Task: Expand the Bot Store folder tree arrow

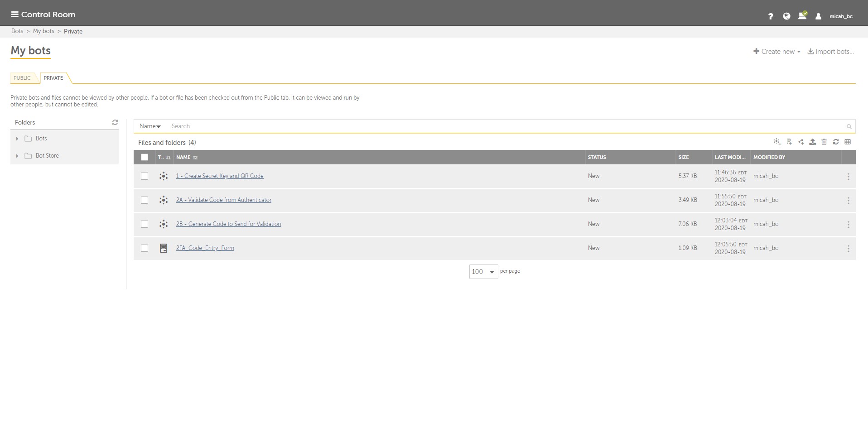Action: pyautogui.click(x=17, y=156)
